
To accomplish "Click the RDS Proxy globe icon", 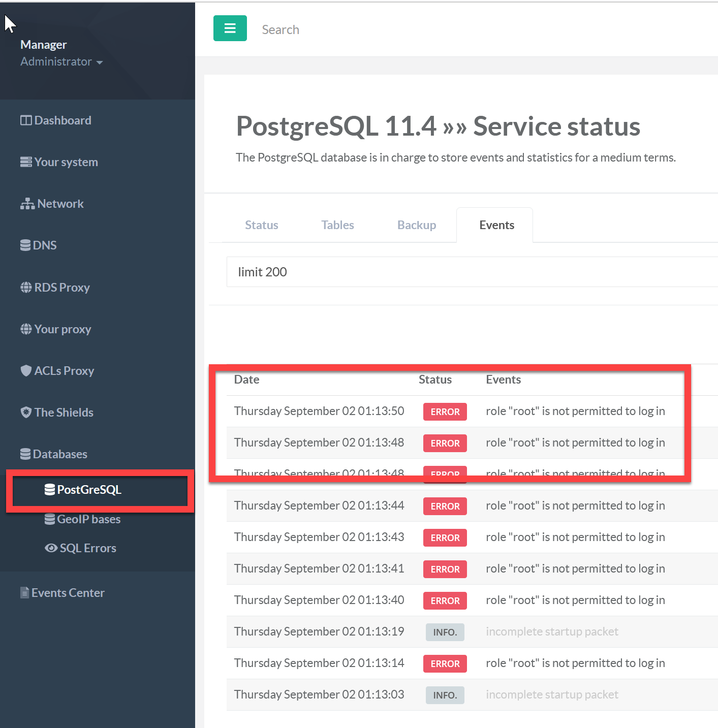I will (x=26, y=288).
